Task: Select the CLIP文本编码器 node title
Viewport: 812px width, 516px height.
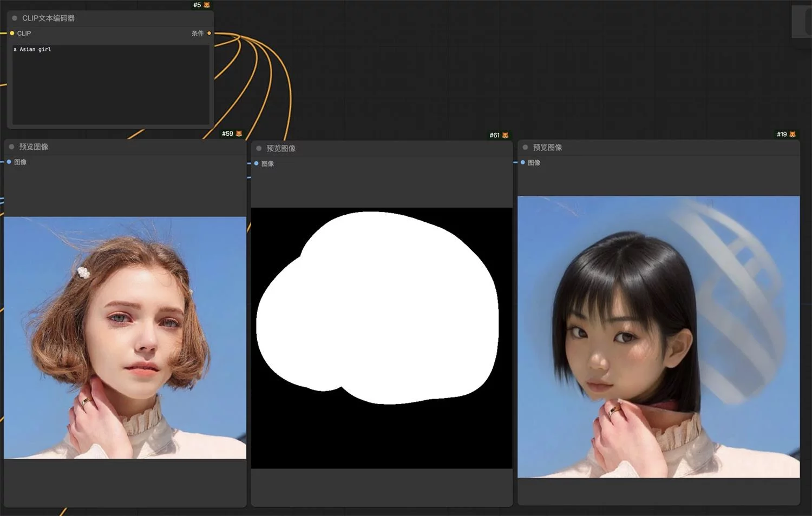Action: tap(48, 18)
